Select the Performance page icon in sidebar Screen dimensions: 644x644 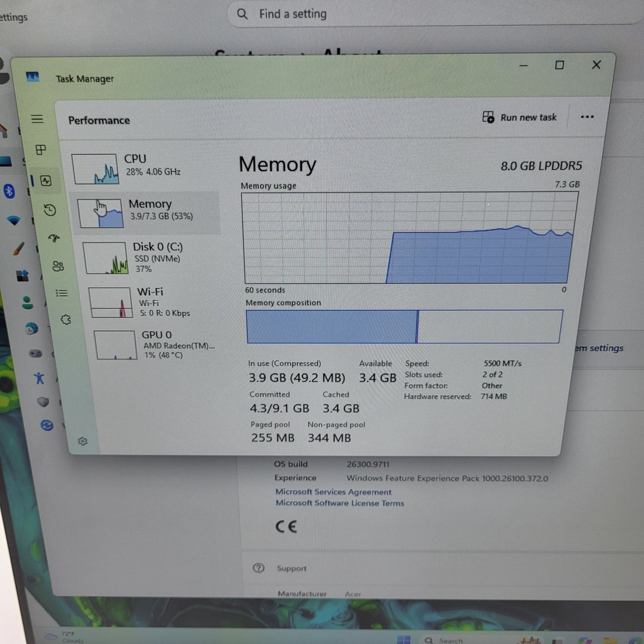pos(46,181)
